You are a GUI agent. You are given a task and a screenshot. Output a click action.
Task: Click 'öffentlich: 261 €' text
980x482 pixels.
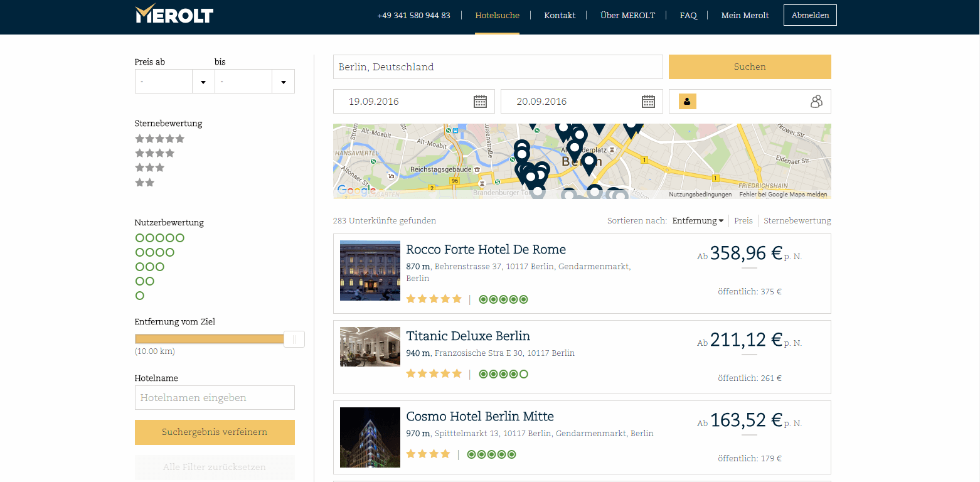[750, 378]
